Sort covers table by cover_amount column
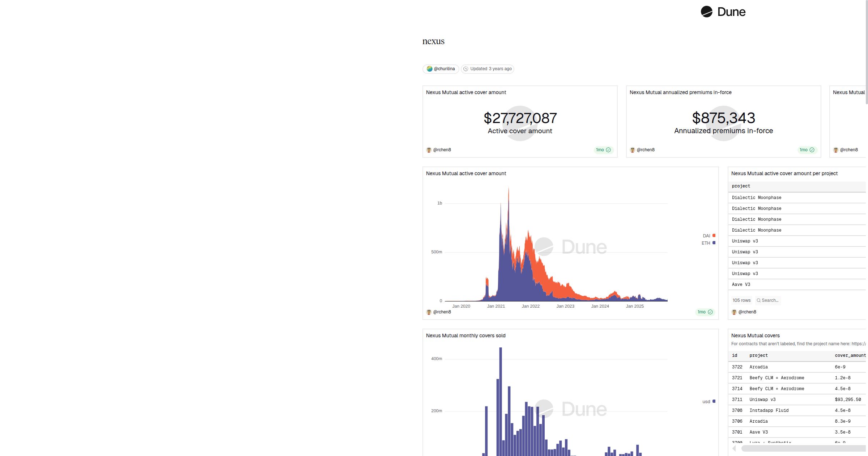 [850, 355]
